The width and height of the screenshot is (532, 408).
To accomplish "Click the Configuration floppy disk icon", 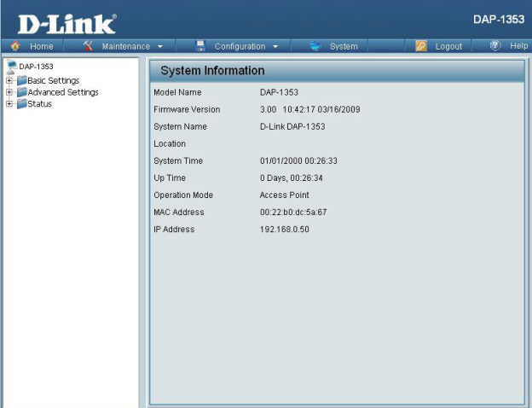I will [x=200, y=46].
